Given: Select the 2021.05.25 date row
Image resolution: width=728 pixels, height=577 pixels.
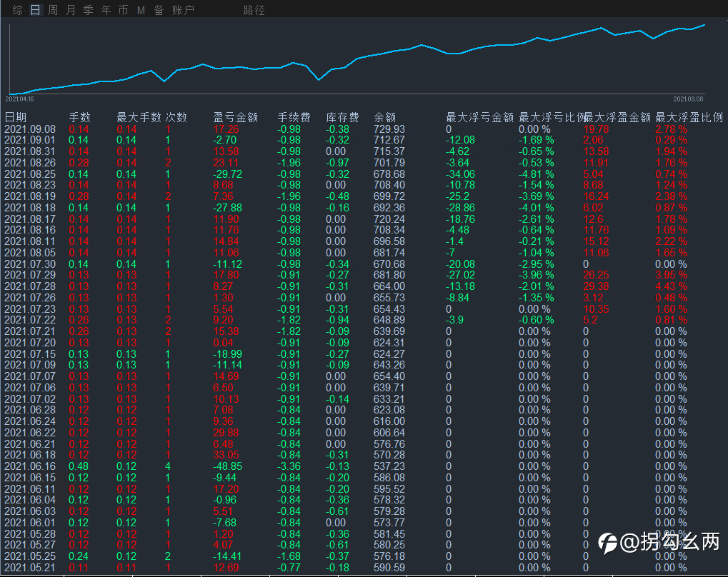Looking at the screenshot, I should pos(30,556).
